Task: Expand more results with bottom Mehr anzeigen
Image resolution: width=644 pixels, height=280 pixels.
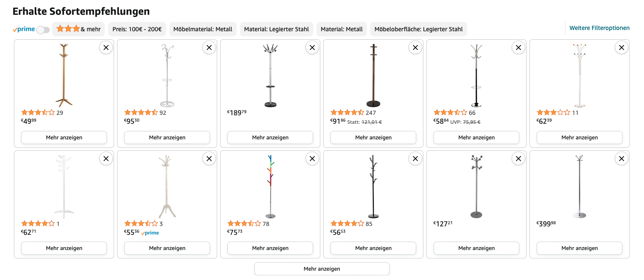Action: (x=322, y=269)
